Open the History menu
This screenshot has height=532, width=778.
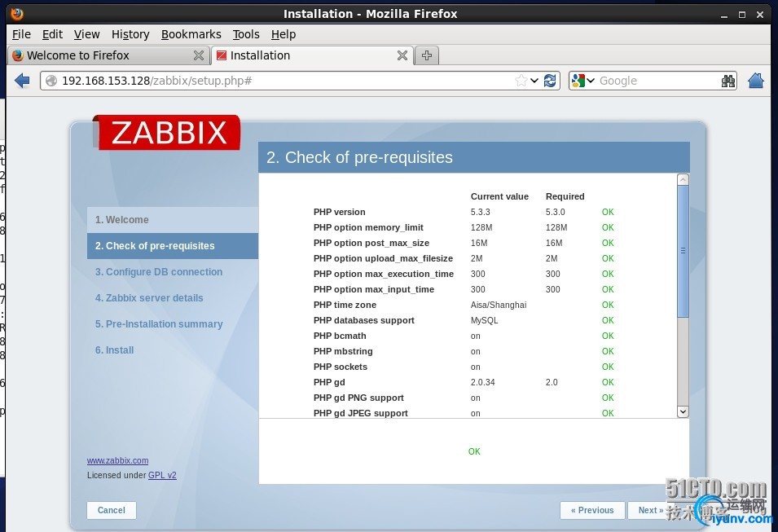[x=130, y=34]
